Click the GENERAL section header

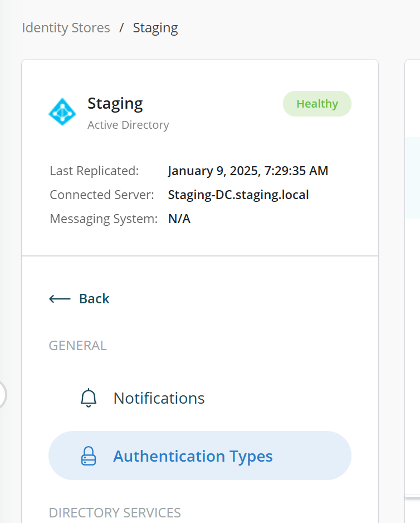[77, 346]
